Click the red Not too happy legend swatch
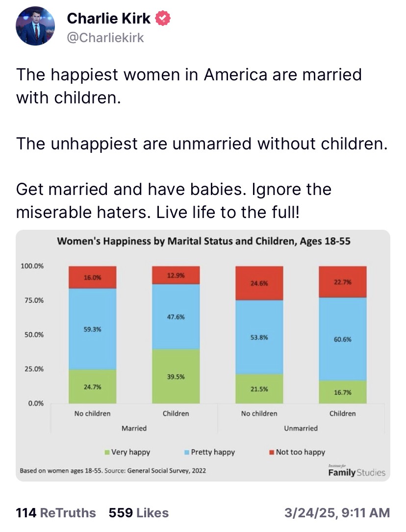 tap(271, 452)
